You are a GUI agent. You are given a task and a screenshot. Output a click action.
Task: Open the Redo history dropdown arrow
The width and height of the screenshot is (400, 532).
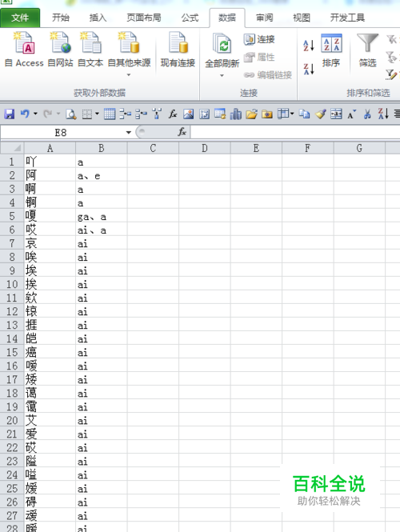[58, 114]
